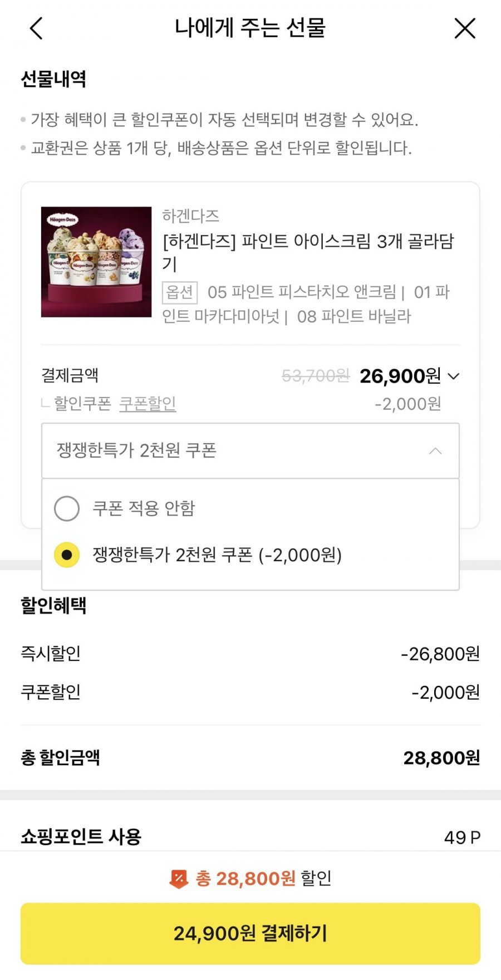The width and height of the screenshot is (501, 980).
Task: Tap the red discount tag icon
Action: [x=178, y=879]
